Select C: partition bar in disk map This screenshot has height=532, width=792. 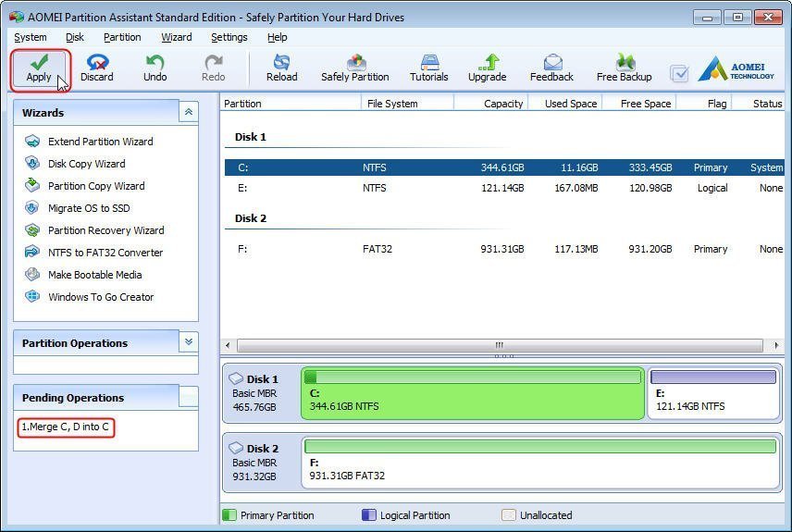coord(473,393)
